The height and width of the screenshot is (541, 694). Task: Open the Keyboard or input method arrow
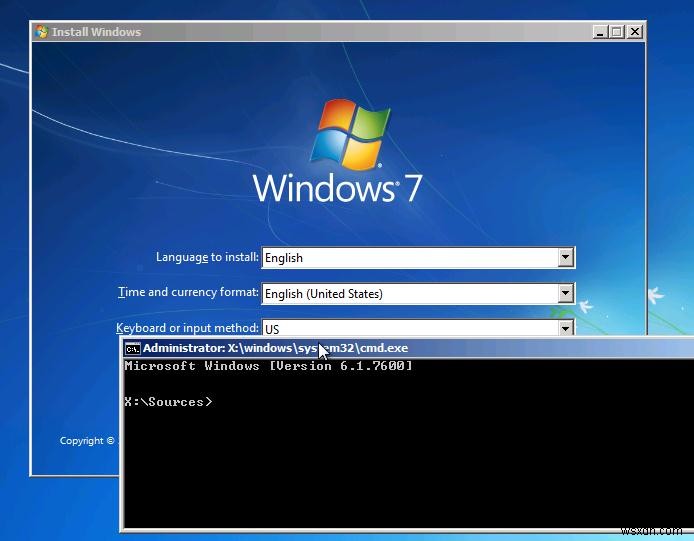[565, 328]
